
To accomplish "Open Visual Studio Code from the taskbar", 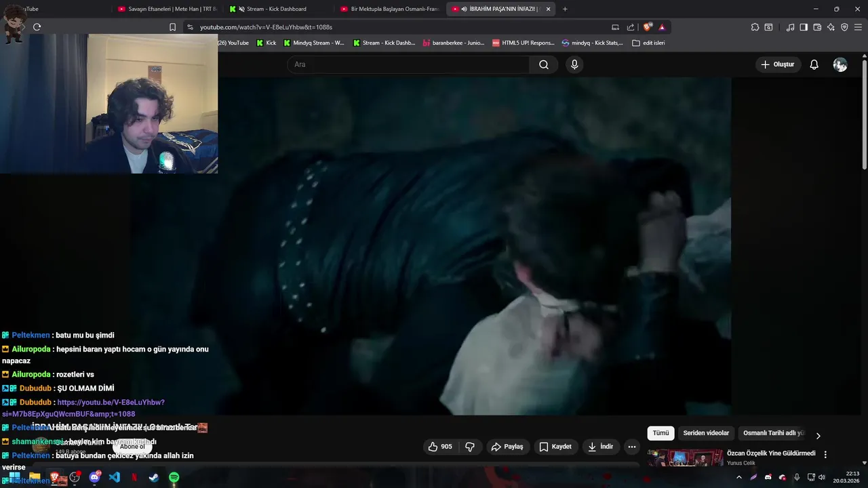I will tap(115, 477).
